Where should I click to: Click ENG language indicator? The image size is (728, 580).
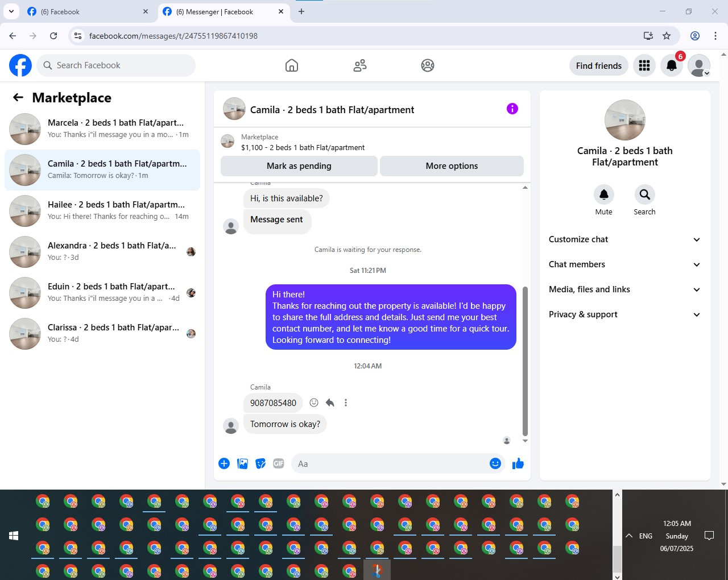click(646, 536)
